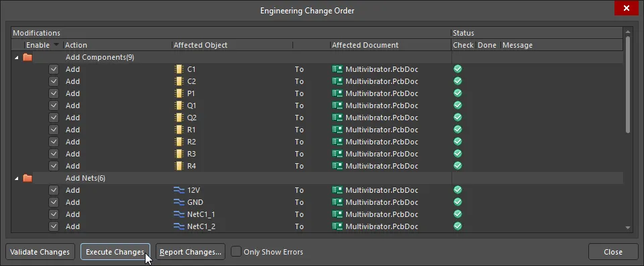Collapse the Add Components group

click(x=16, y=58)
